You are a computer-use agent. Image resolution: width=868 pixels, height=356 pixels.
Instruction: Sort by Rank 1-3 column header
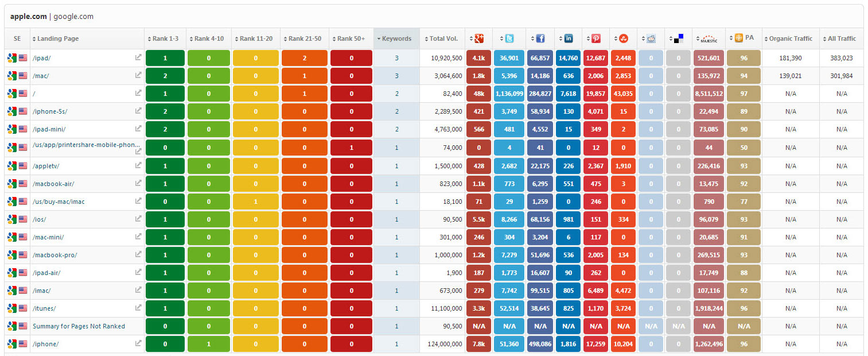click(x=165, y=38)
